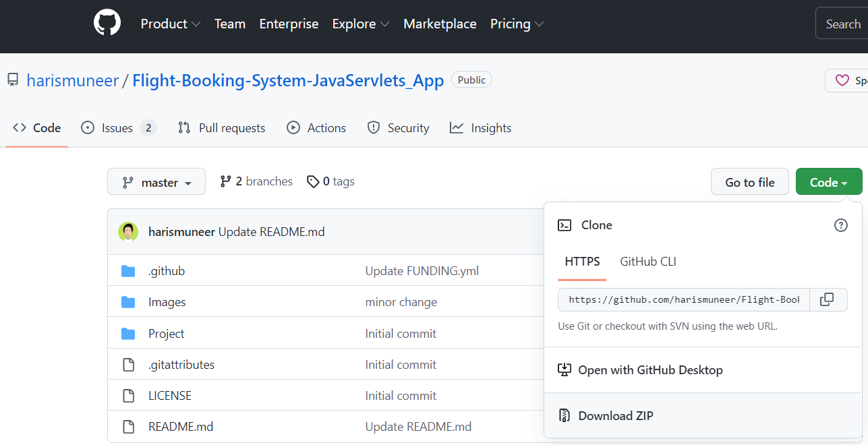Open the Enterprise header link
Viewport: 868px width, 445px height.
coord(289,24)
